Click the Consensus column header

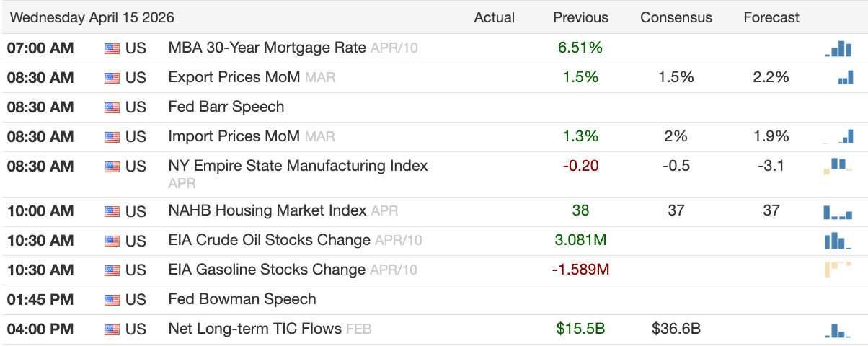point(676,17)
